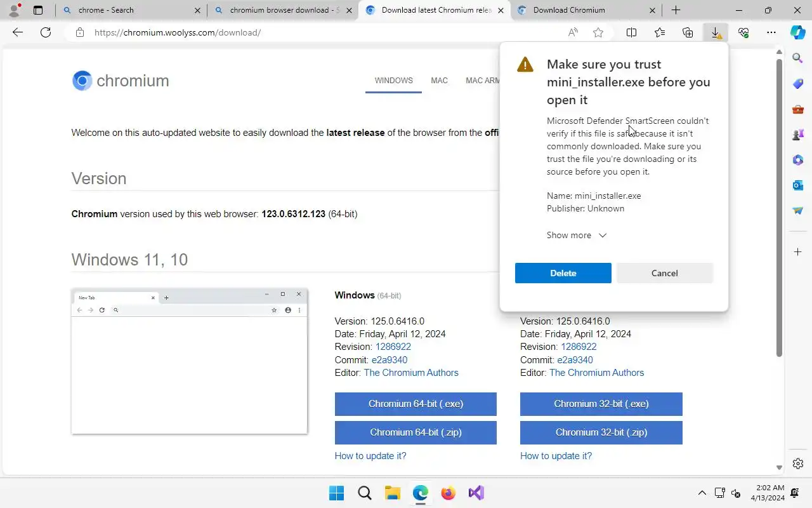Click Cancel in download warning
Viewport: 812px width, 508px height.
tap(665, 273)
